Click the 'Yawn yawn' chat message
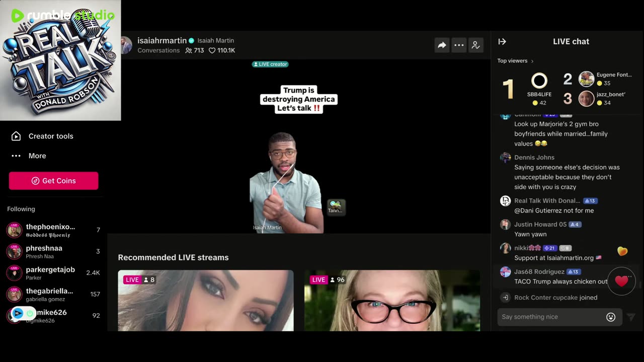The height and width of the screenshot is (362, 644). point(530,234)
